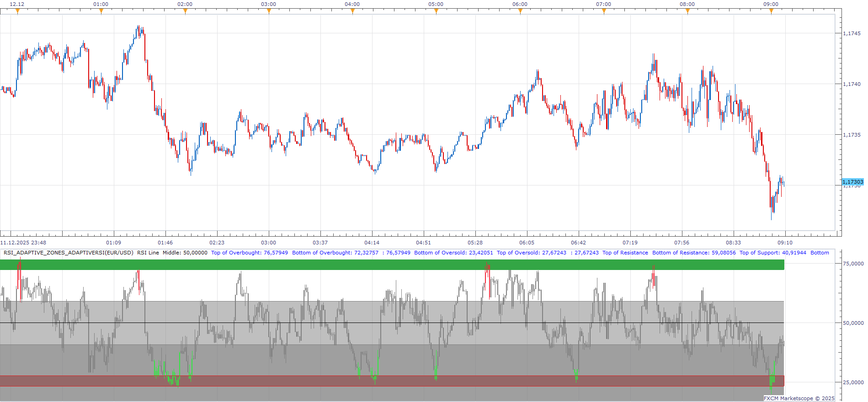The width and height of the screenshot is (868, 402).
Task: Click the time axis label 08:33
Action: coord(734,243)
